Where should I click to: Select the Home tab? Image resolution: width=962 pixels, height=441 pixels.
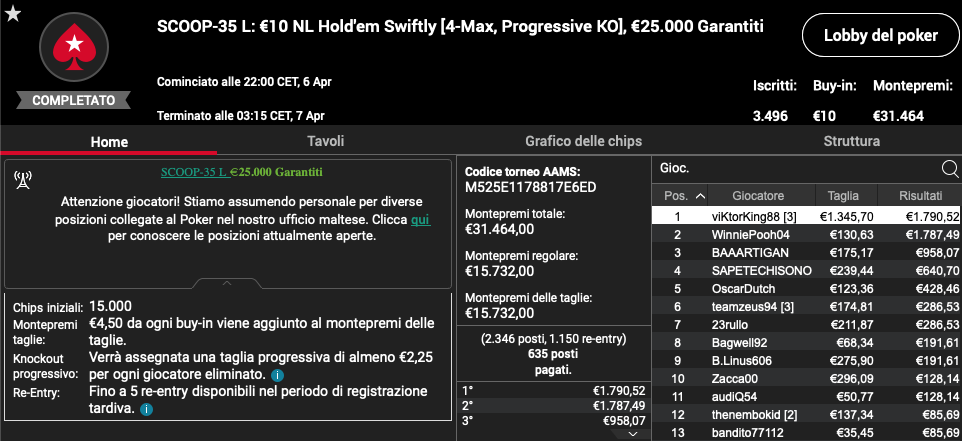click(109, 142)
